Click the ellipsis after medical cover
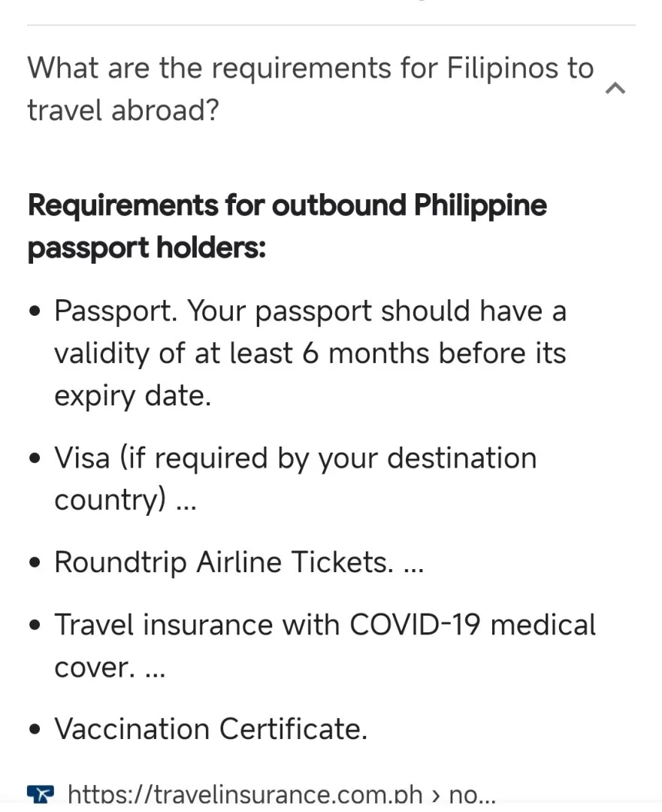662x812 pixels. pyautogui.click(x=154, y=668)
